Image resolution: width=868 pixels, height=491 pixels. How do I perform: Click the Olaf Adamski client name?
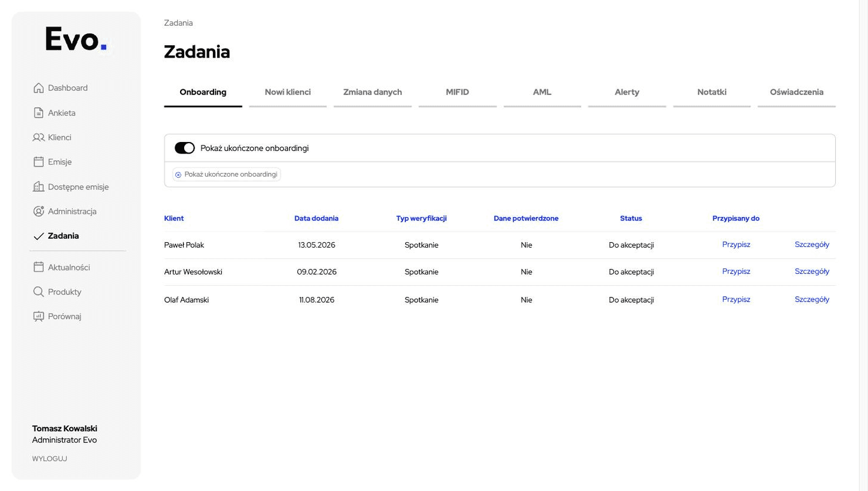(x=187, y=300)
